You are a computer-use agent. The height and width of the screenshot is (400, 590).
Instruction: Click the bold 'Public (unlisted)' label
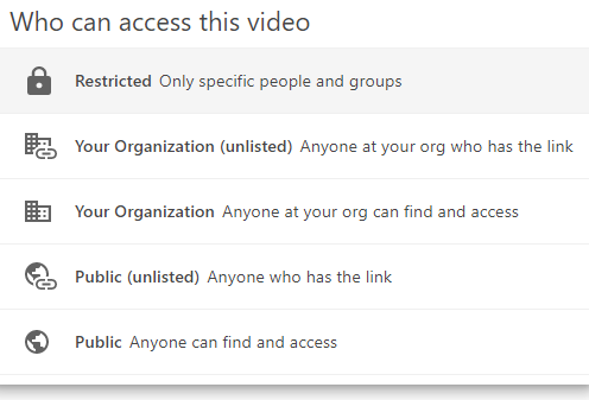pos(137,277)
